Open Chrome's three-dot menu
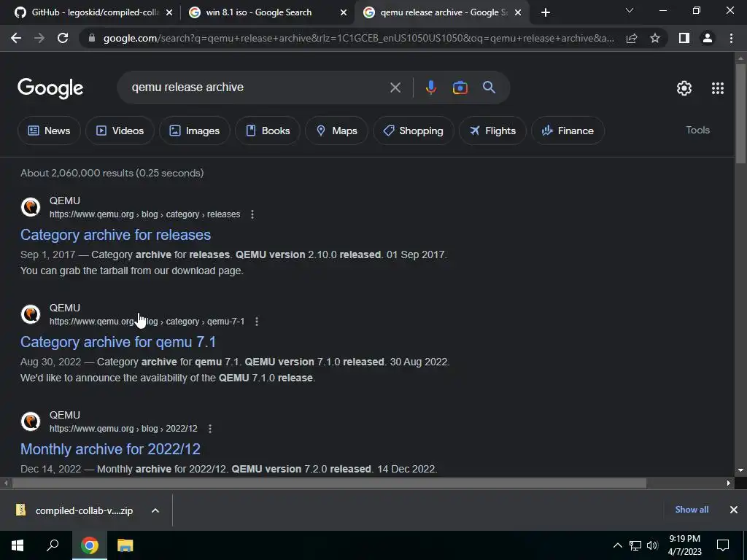The height and width of the screenshot is (560, 747). coord(731,38)
